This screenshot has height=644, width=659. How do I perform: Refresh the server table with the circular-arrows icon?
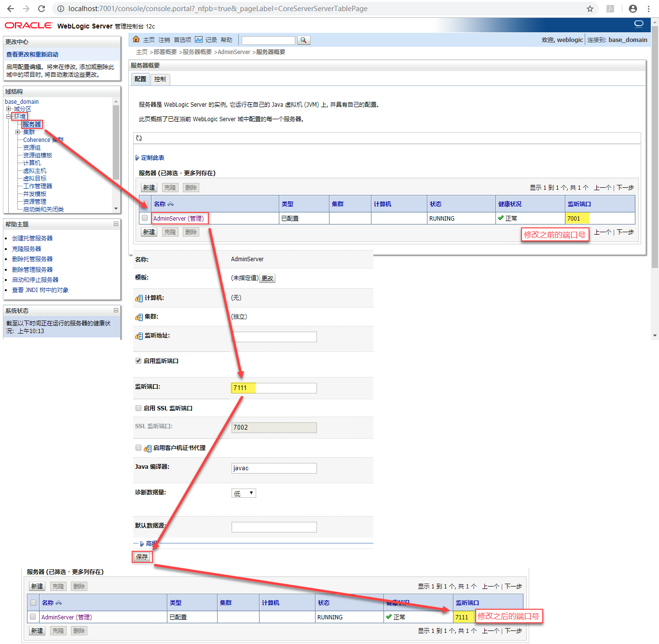click(x=139, y=138)
